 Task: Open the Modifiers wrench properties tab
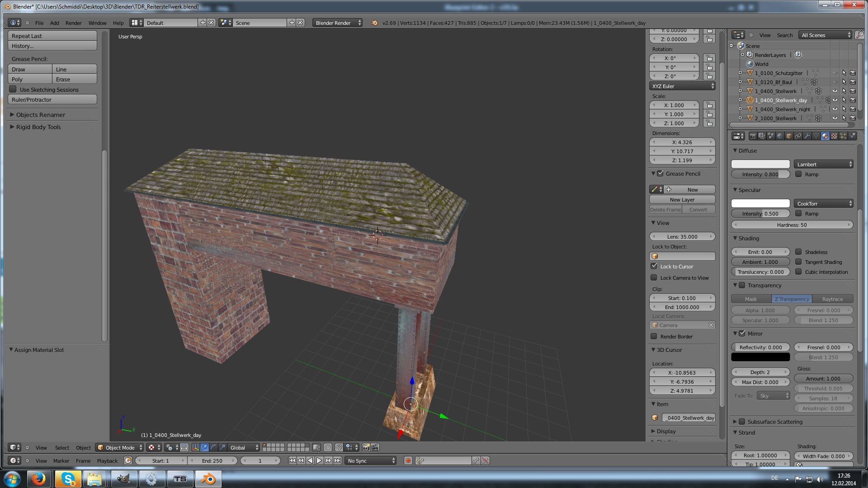click(x=807, y=136)
